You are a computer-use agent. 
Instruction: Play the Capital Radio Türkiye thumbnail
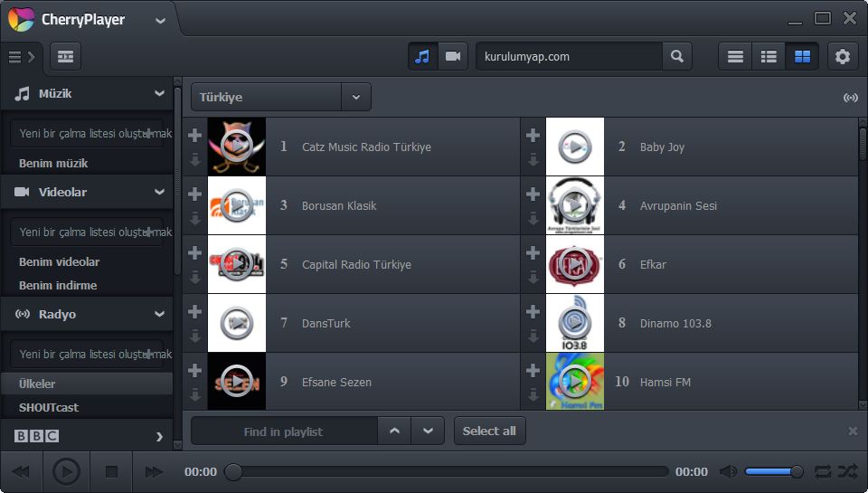[x=236, y=264]
